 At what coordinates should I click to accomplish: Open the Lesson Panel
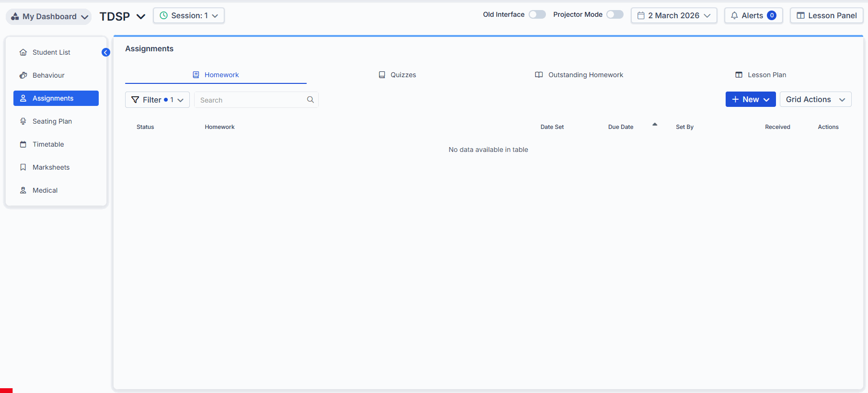point(826,15)
